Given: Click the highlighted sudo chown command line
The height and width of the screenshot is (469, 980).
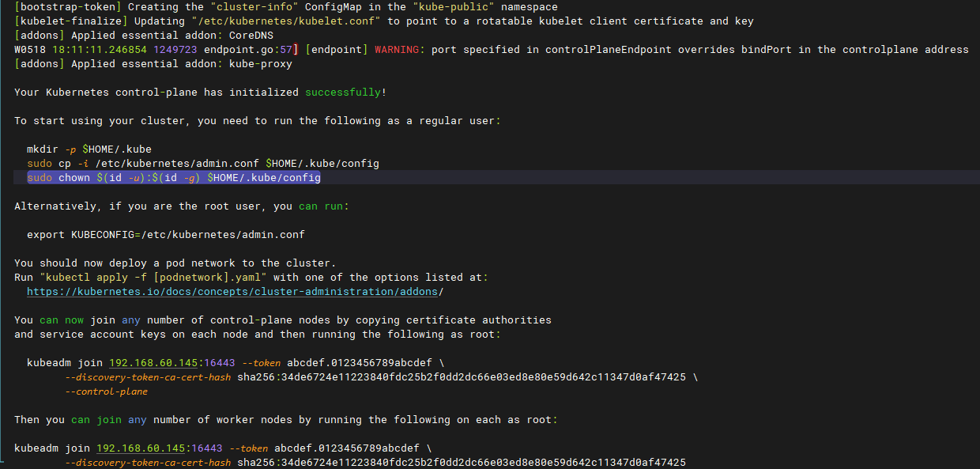Looking at the screenshot, I should 174,178.
